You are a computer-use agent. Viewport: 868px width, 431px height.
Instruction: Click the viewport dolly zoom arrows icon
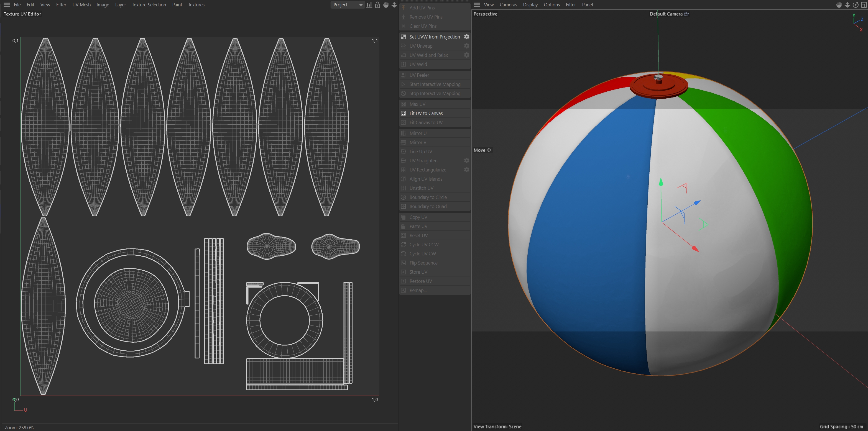847,5
